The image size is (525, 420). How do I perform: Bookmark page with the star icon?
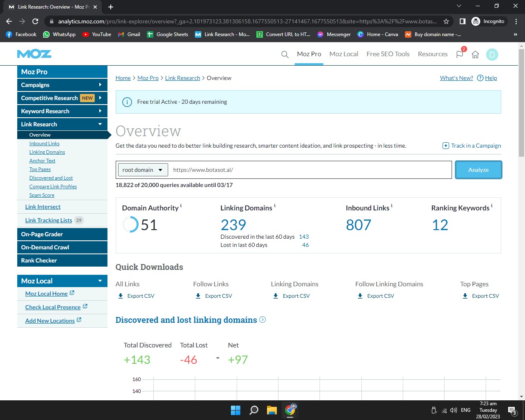[x=446, y=21]
